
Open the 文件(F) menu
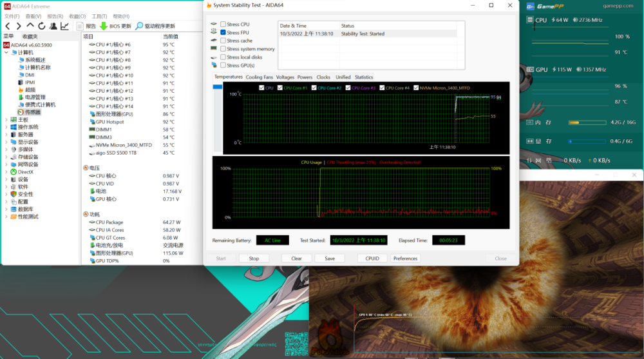tap(12, 17)
